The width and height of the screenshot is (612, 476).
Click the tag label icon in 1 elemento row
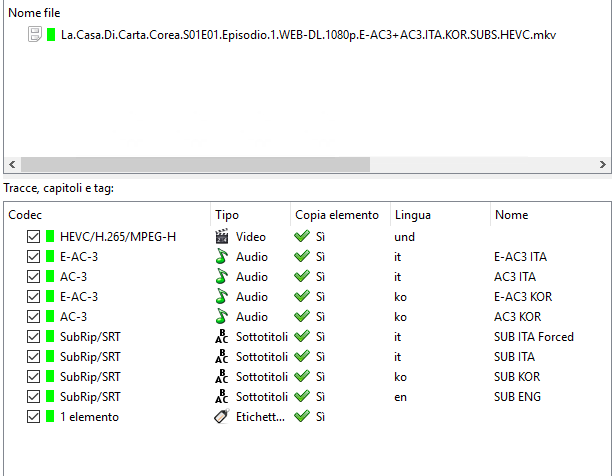point(222,416)
